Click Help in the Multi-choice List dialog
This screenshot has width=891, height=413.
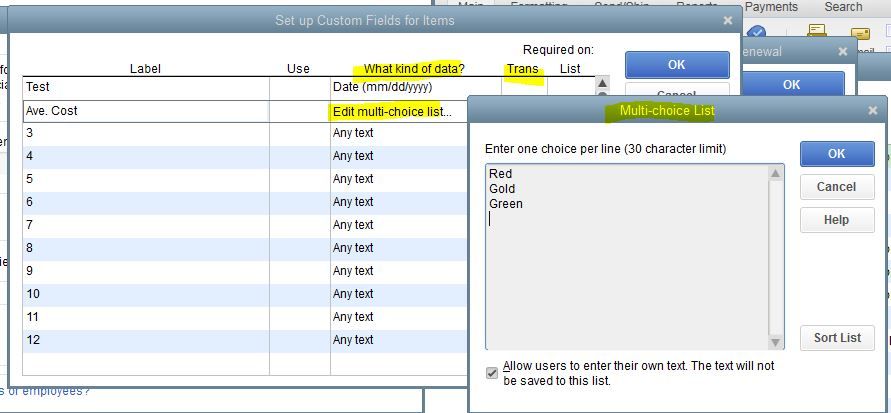coord(837,220)
